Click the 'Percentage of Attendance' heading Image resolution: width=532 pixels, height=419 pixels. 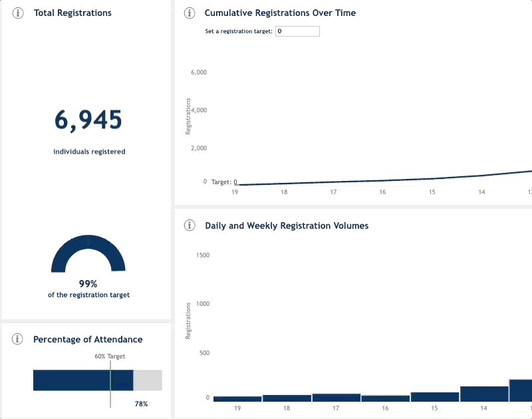tap(88, 339)
